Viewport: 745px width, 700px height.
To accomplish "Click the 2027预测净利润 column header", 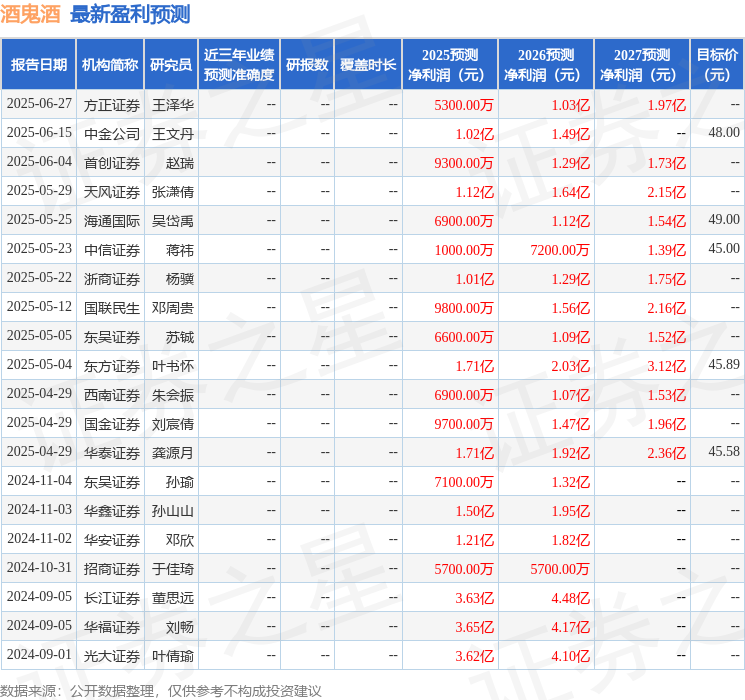I will tap(642, 65).
